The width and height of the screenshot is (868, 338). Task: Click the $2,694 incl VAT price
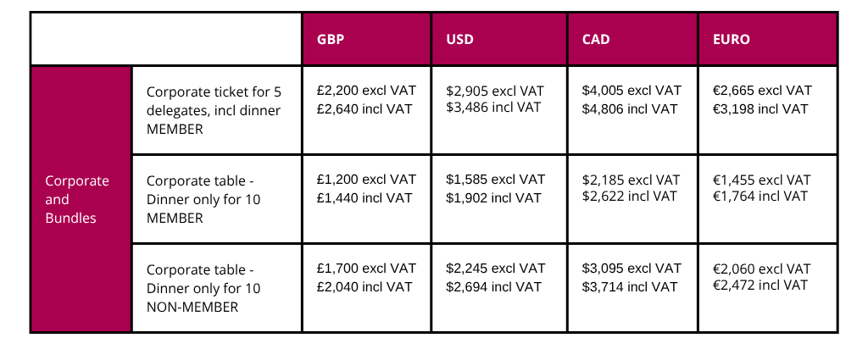[x=494, y=286]
